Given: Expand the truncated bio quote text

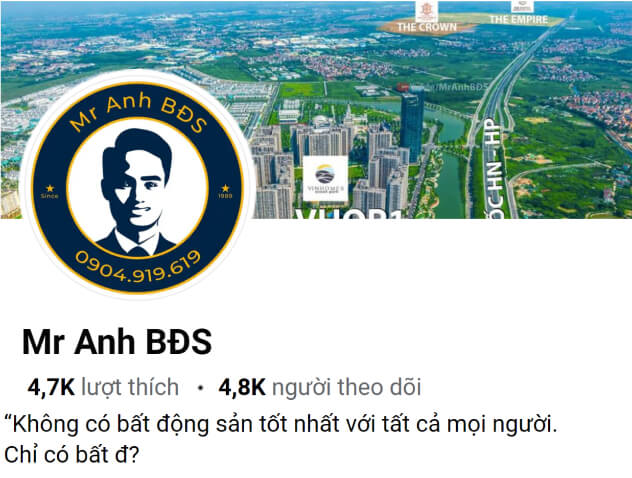Looking at the screenshot, I should (280, 440).
